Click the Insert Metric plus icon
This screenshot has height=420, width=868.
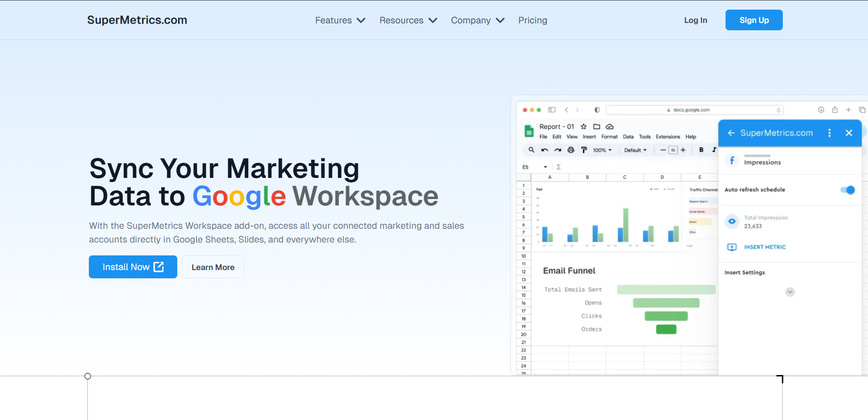(x=732, y=247)
